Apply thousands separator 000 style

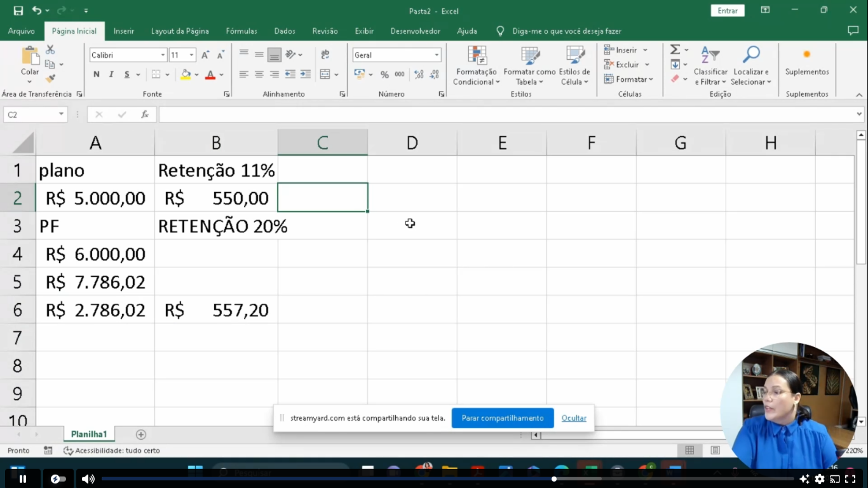point(400,74)
